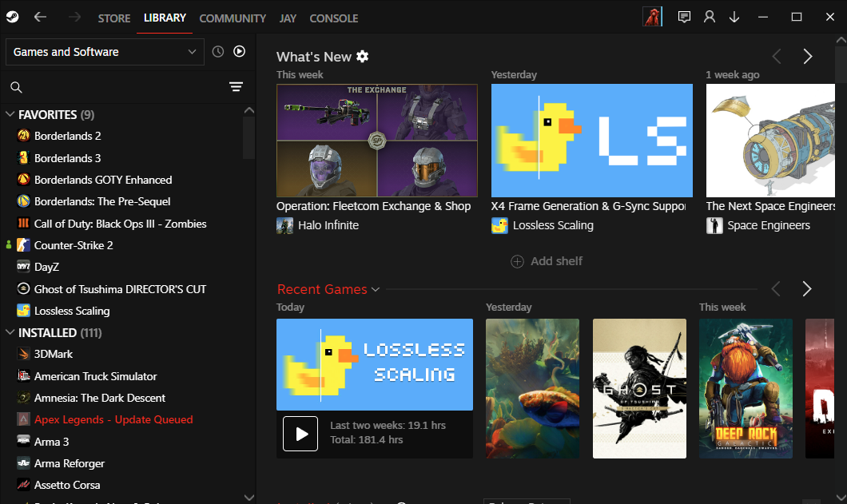847x504 pixels.
Task: Open the JAY profile tab
Action: [x=288, y=18]
